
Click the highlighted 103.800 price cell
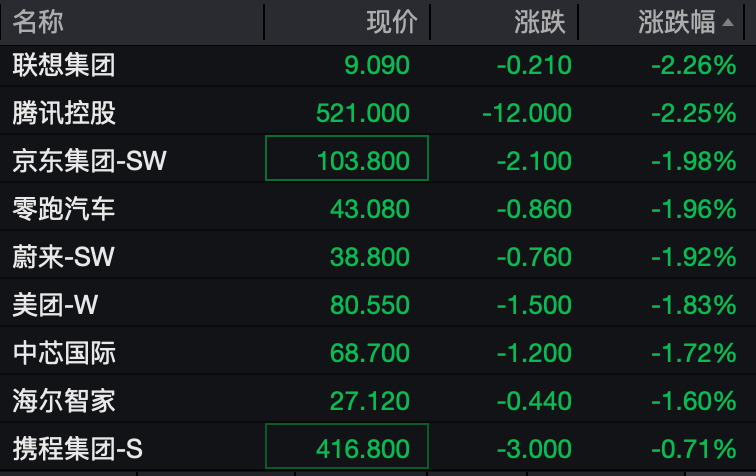[347, 160]
